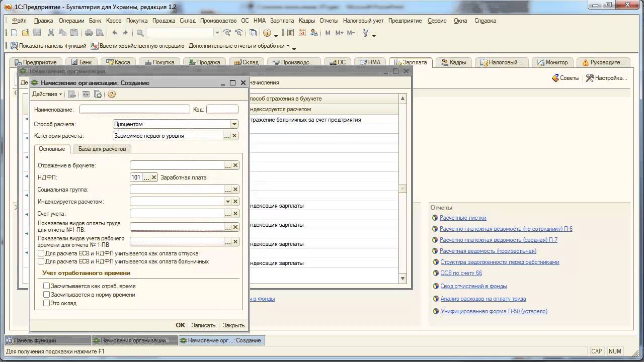Open the main toolbar search field dropdown arrow
The height and width of the screenshot is (362, 644).
[217, 33]
